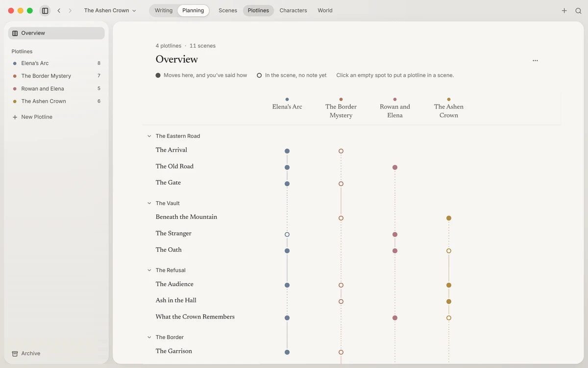Toggle Rowan and Elena dot in What the Crown Remembers
The image size is (588, 368).
[x=395, y=318]
